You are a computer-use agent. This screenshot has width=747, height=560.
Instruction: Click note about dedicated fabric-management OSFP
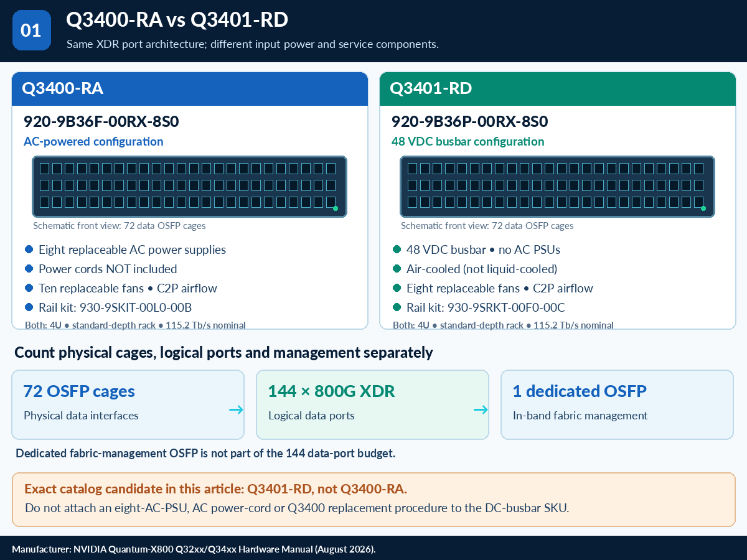[205, 454]
